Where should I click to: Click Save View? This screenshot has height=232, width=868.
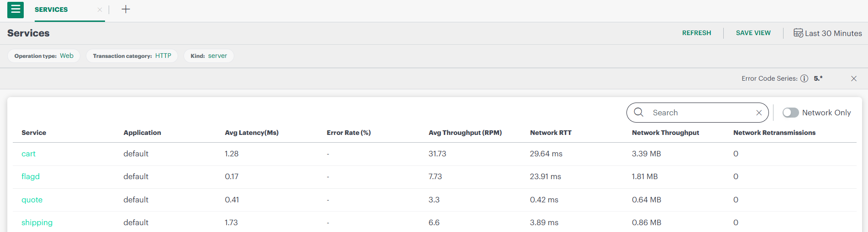pyautogui.click(x=753, y=33)
